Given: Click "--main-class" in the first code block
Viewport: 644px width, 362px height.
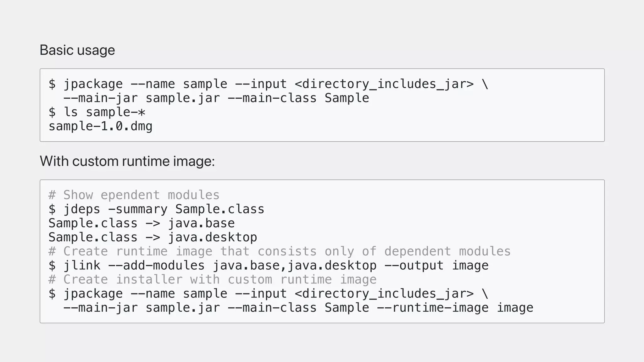Looking at the screenshot, I should coord(272,98).
